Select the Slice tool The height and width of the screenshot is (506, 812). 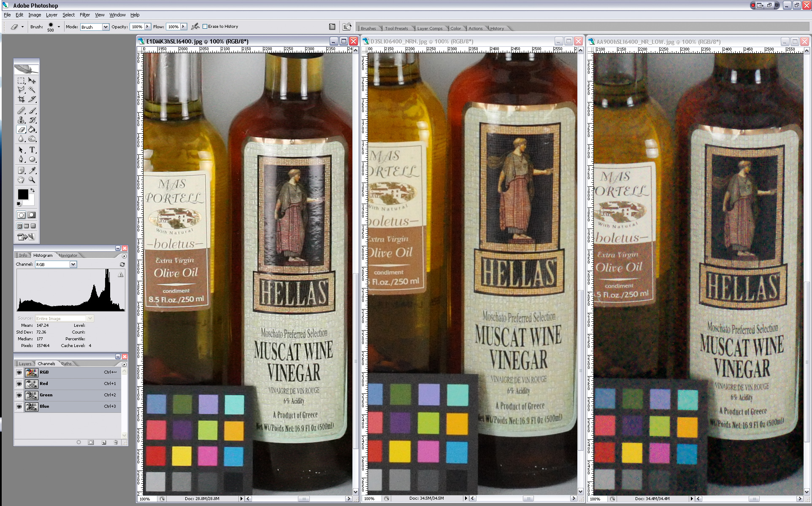32,99
